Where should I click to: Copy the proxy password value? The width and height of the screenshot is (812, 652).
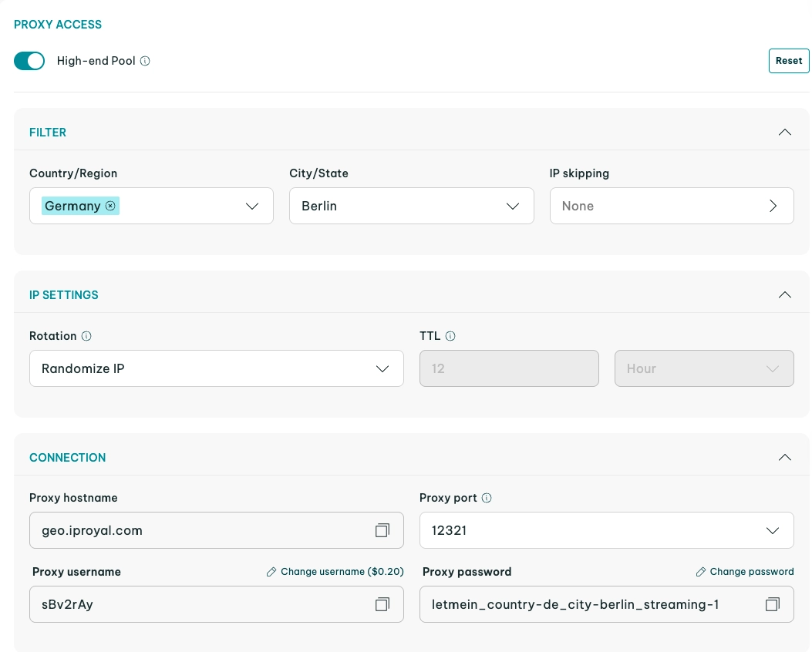(x=772, y=604)
